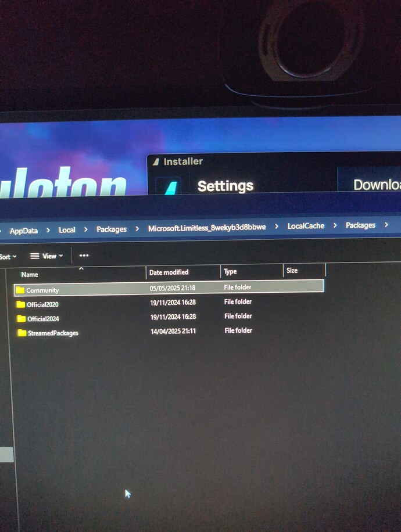The image size is (401, 532).
Task: Click the View layout lines icon
Action: click(34, 256)
